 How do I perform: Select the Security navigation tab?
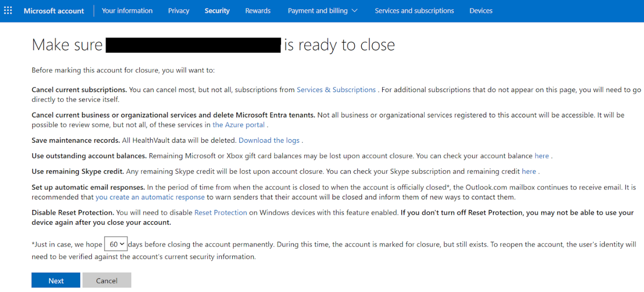tap(217, 11)
